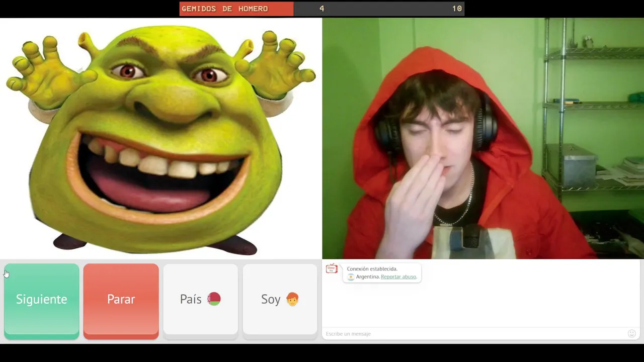
Task: Click the Siguiente button
Action: (42, 301)
